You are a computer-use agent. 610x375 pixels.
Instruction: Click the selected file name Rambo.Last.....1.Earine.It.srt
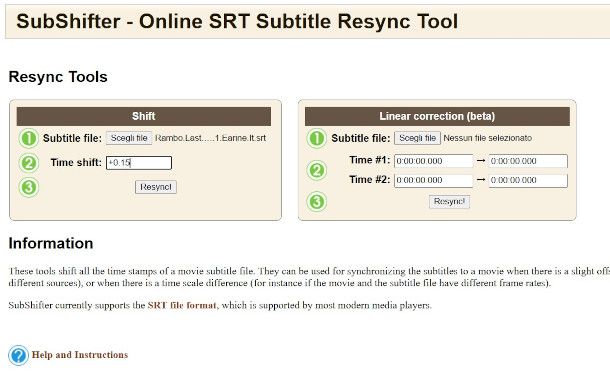click(x=210, y=138)
